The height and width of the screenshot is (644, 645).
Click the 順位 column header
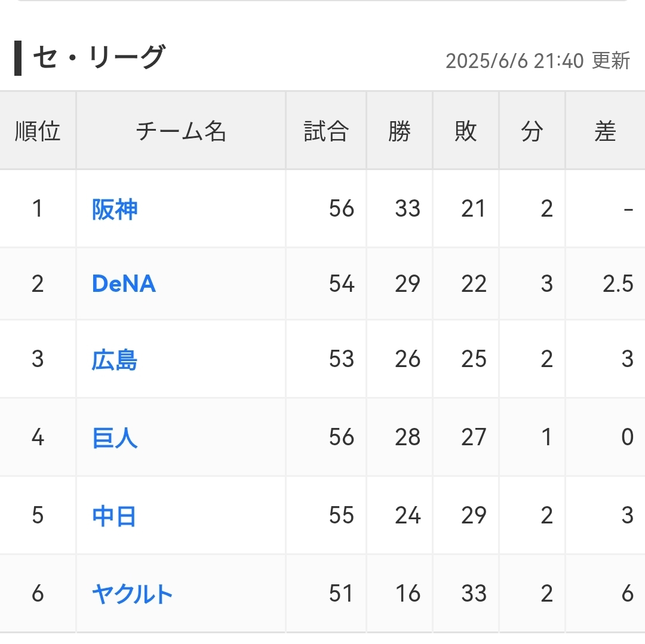38,131
